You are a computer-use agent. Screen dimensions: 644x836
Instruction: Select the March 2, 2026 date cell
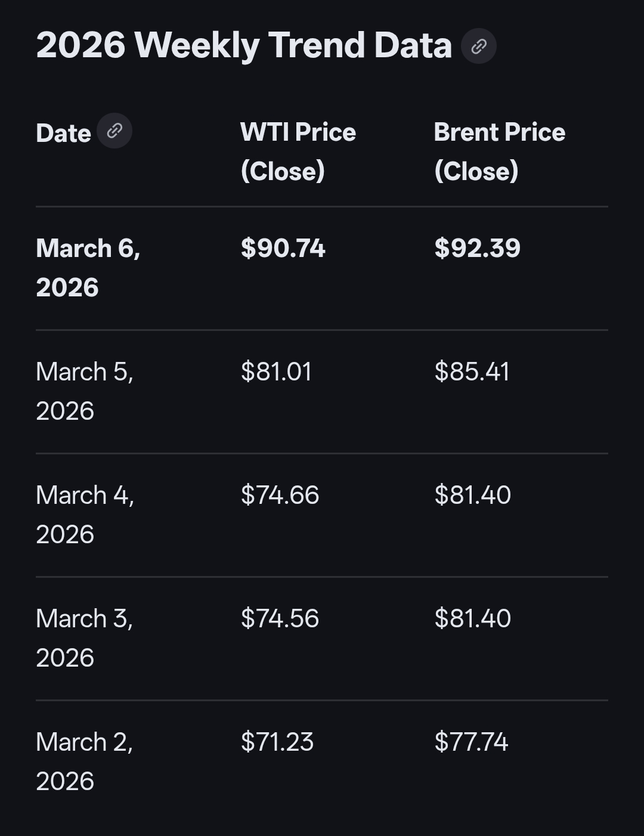point(84,761)
